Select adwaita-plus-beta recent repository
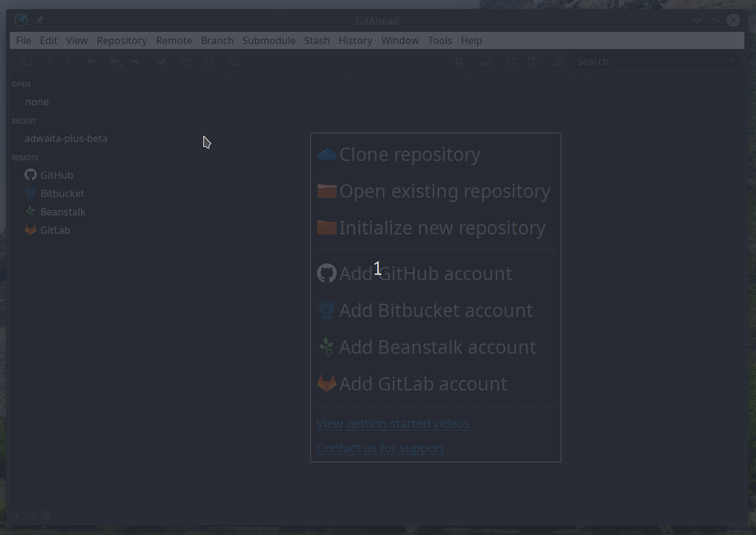The width and height of the screenshot is (756, 535). (66, 138)
